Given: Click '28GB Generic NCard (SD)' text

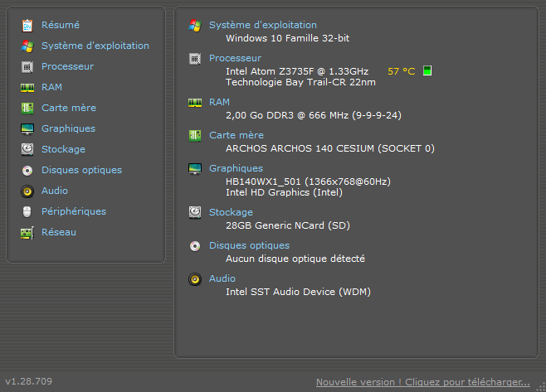Looking at the screenshot, I should tap(288, 225).
